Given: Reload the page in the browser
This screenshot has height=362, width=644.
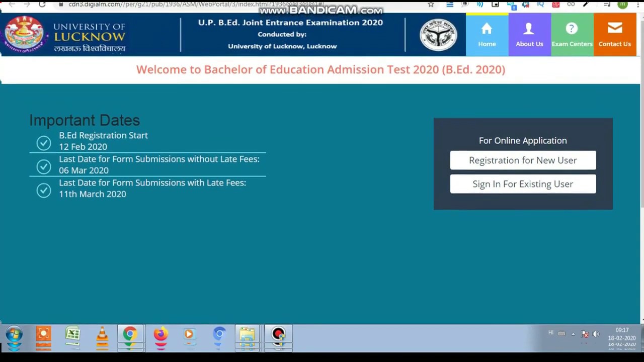Looking at the screenshot, I should [42, 4].
